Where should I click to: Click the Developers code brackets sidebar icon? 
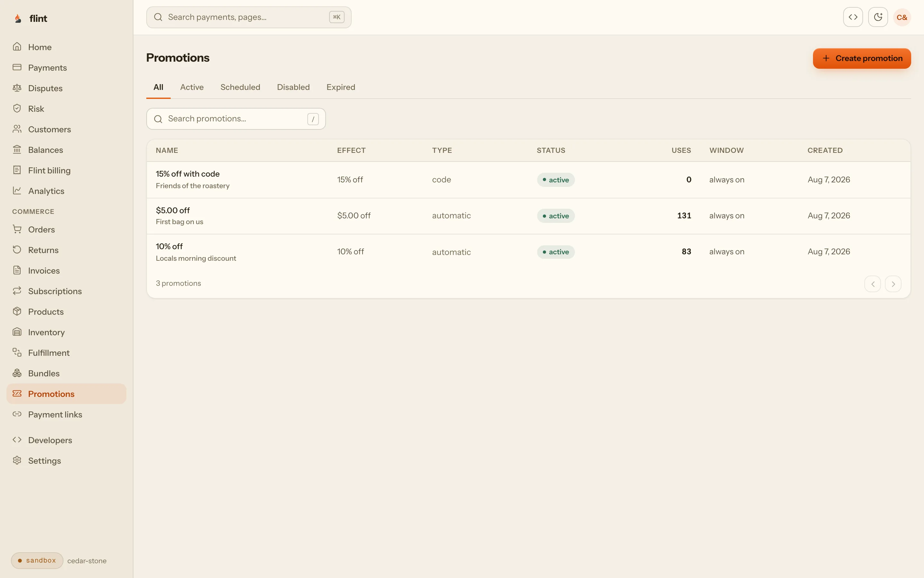[17, 440]
